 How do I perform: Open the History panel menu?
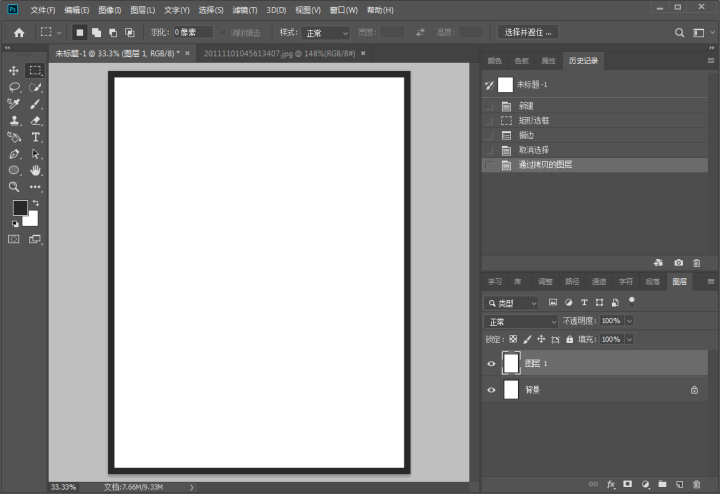(x=711, y=61)
